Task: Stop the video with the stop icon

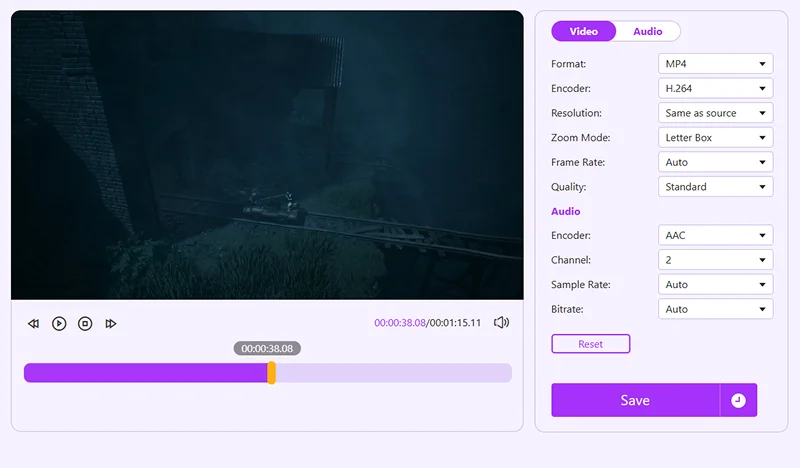Action: [85, 324]
